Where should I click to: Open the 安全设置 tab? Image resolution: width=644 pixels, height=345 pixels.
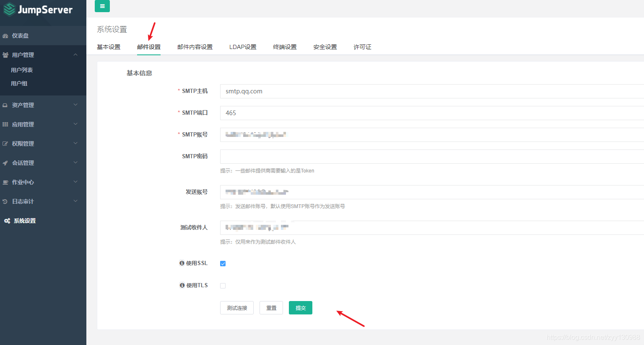325,47
